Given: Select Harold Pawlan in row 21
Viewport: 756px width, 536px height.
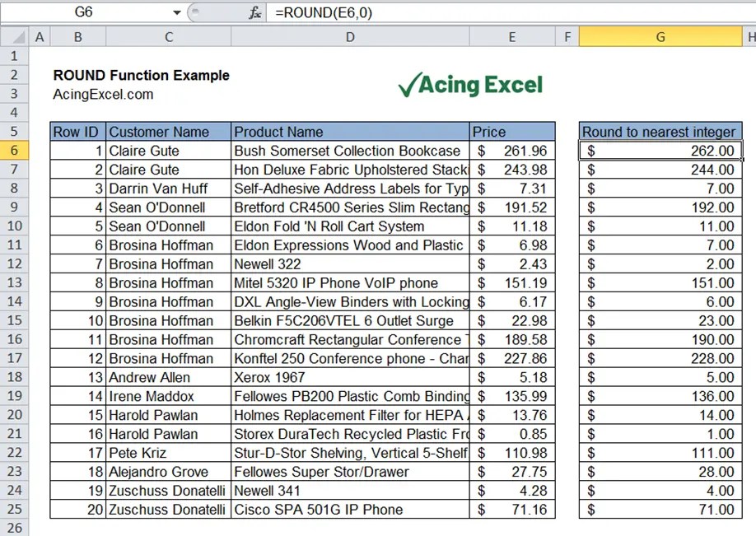Looking at the screenshot, I should (168, 434).
